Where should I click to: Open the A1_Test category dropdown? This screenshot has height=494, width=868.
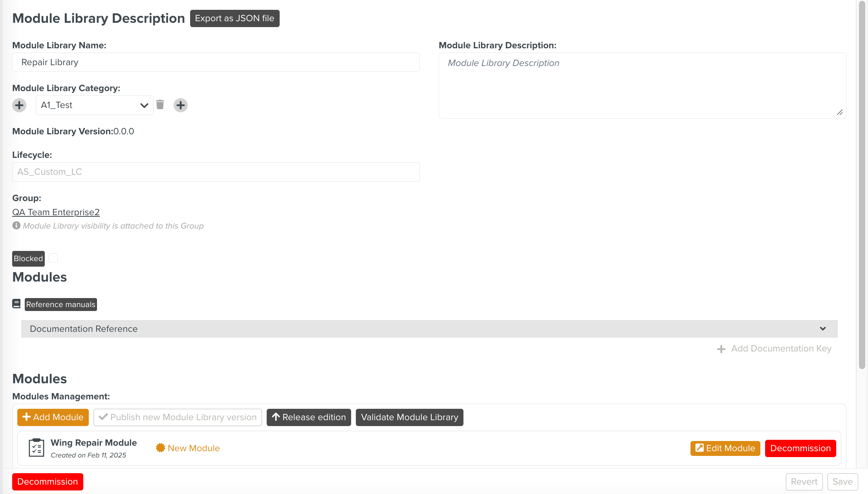click(94, 105)
